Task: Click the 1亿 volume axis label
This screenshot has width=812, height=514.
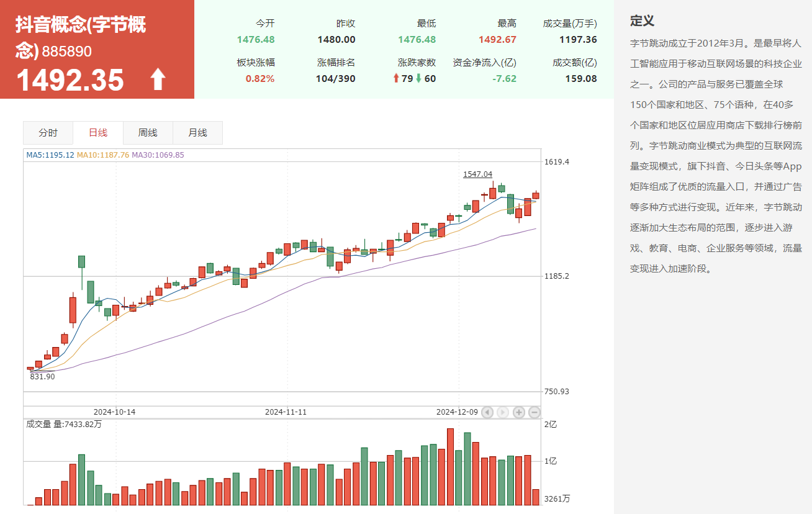Action: 550,461
